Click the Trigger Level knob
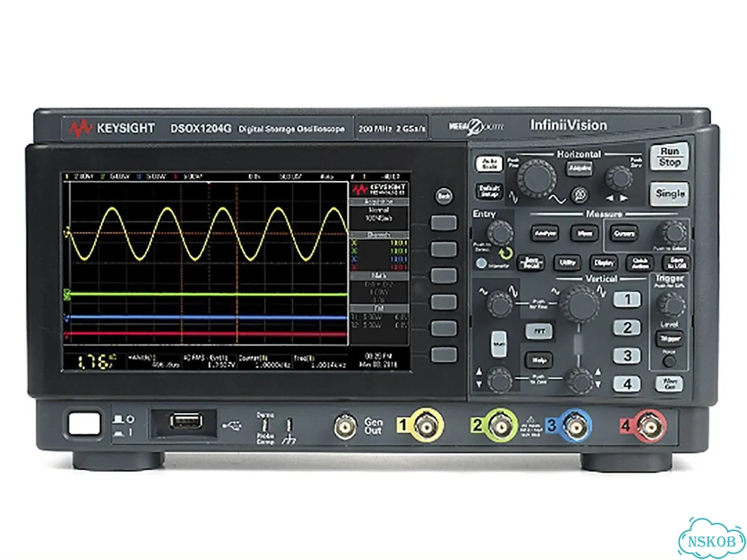747x560 pixels. tap(671, 305)
